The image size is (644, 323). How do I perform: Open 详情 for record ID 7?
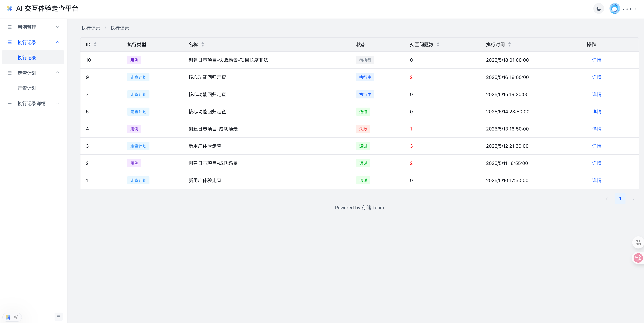coord(597,94)
